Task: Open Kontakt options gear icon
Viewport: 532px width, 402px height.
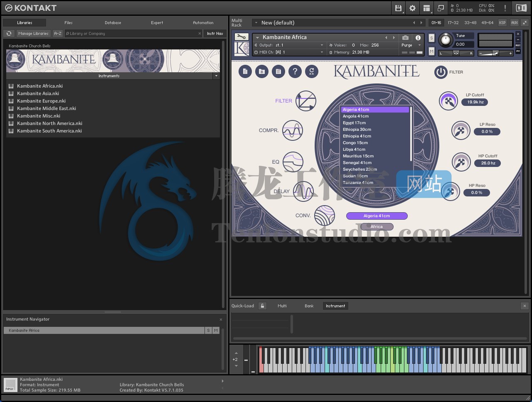Action: coord(412,8)
